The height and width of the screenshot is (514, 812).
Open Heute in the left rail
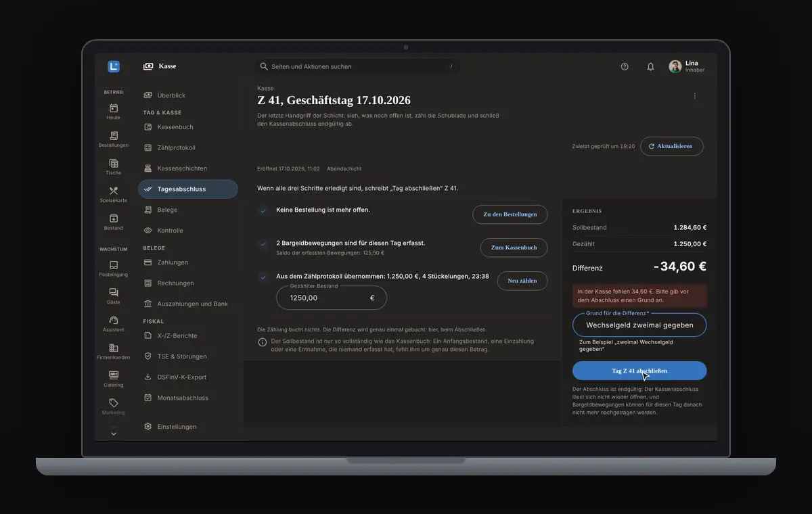click(114, 112)
